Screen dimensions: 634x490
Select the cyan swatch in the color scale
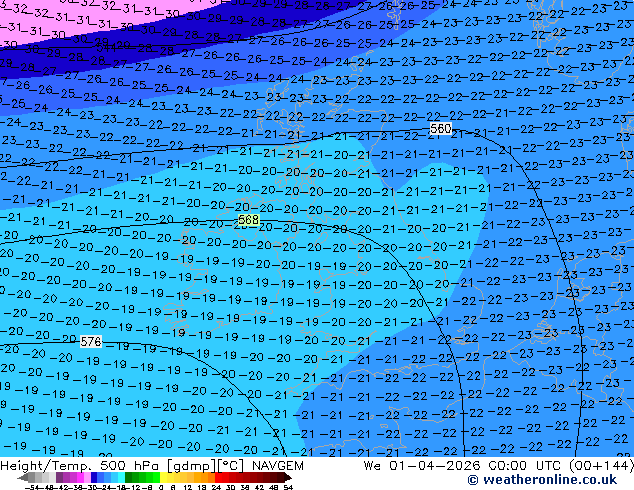[x=121, y=477]
